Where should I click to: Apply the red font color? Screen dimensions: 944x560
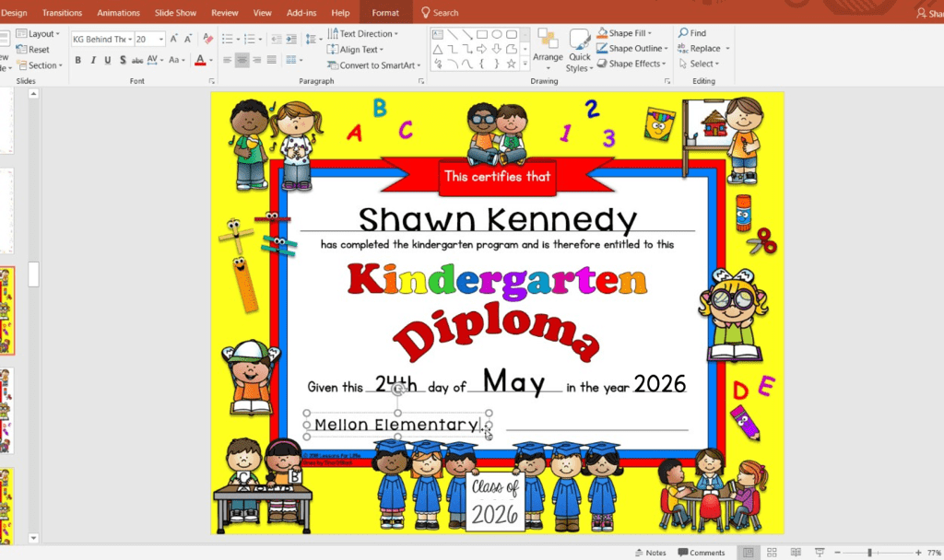[200, 60]
